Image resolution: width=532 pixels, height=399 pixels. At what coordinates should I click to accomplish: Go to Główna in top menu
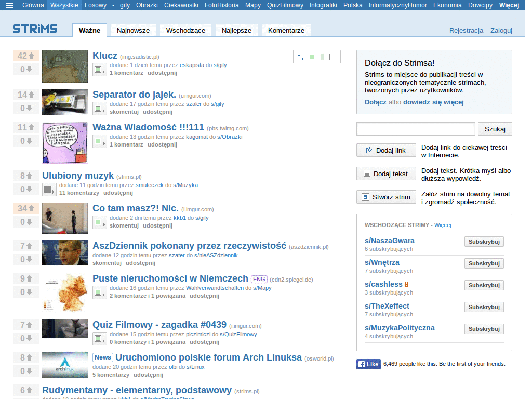(x=33, y=5)
